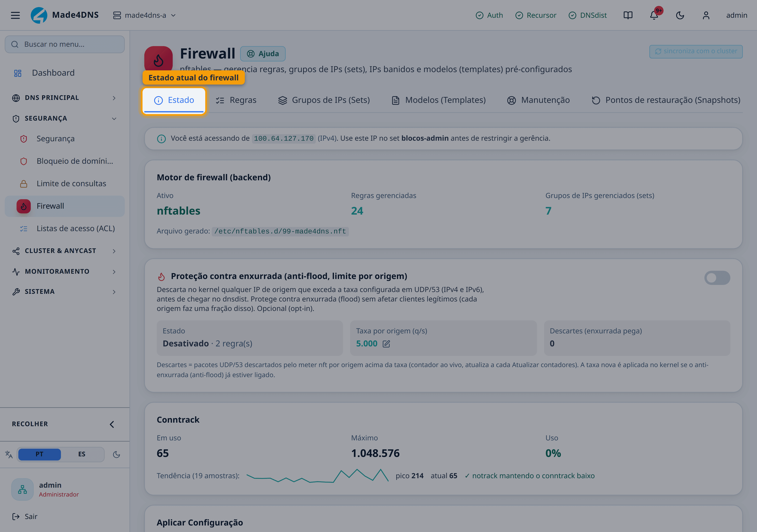The width and height of the screenshot is (757, 532).
Task: Click the anti-flood flame icon
Action: pos(161,277)
